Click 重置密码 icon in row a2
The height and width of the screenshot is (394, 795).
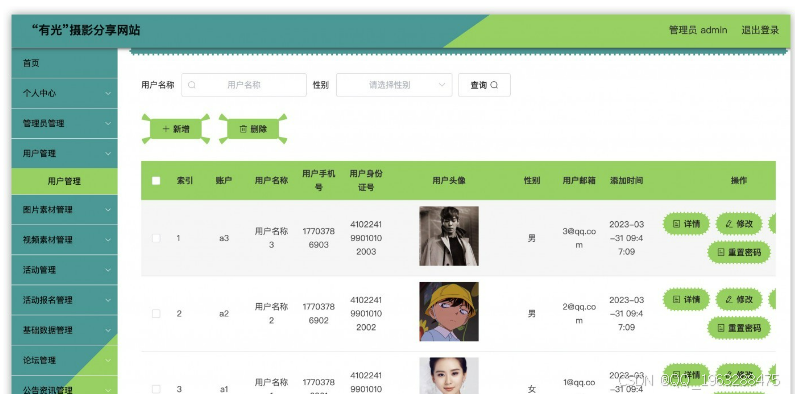point(721,328)
